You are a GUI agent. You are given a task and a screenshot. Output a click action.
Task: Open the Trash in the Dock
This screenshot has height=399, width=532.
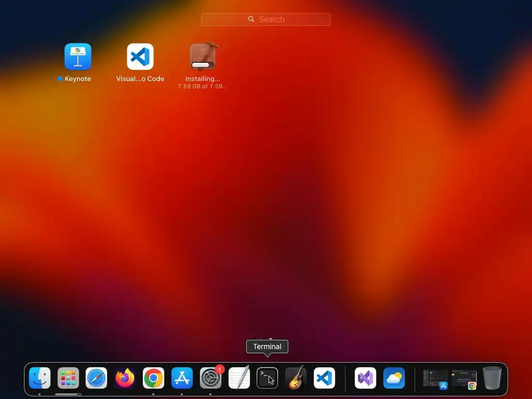[x=492, y=378]
